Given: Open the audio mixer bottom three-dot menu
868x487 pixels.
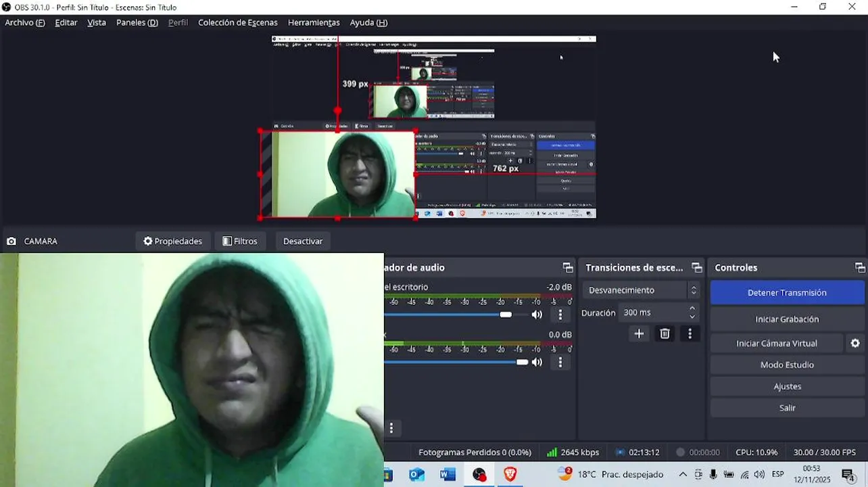Looking at the screenshot, I should (391, 428).
